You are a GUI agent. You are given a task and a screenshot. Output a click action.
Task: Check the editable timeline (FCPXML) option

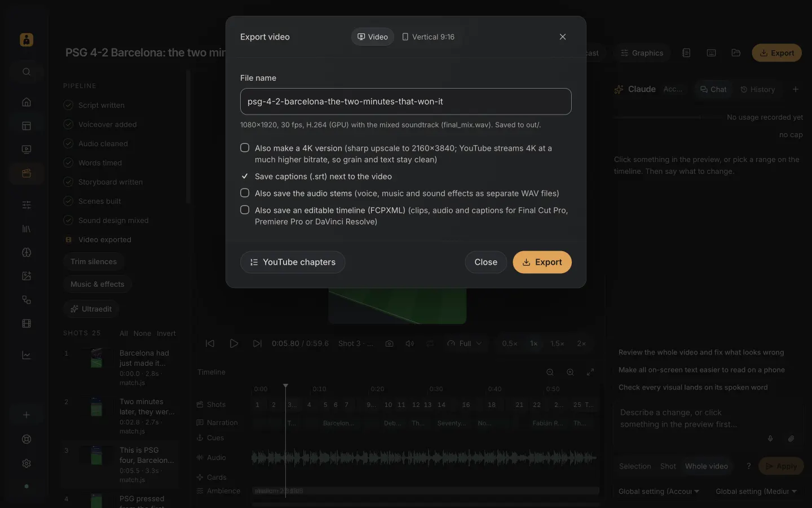pyautogui.click(x=245, y=210)
